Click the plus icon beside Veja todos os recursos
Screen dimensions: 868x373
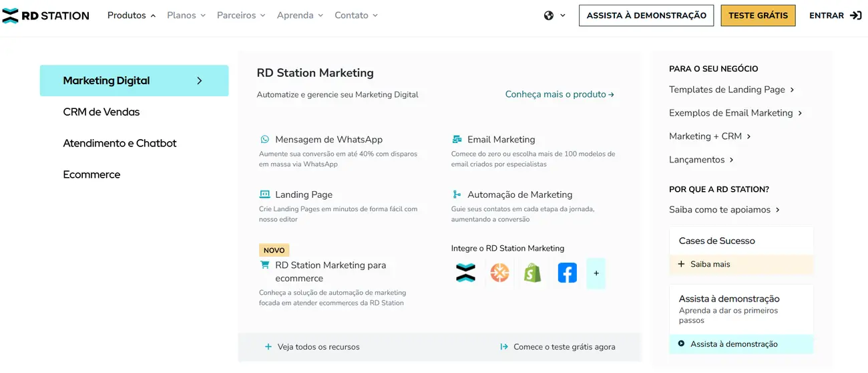tap(268, 347)
